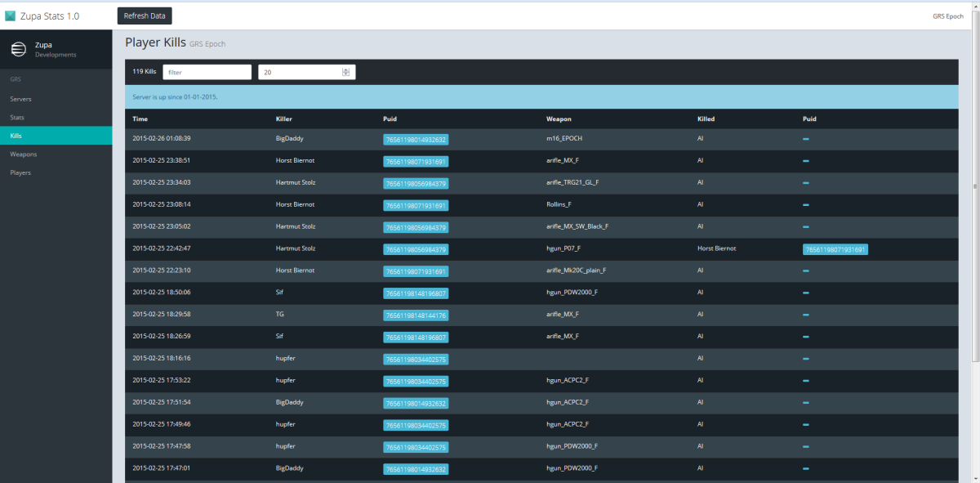Click Sif's Puid badge on hgun_PDW2000_F row

coord(416,293)
